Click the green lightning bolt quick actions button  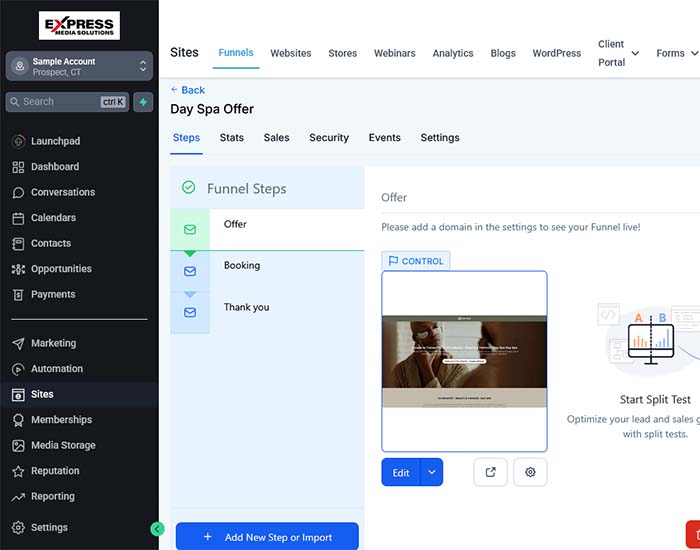[x=143, y=102]
